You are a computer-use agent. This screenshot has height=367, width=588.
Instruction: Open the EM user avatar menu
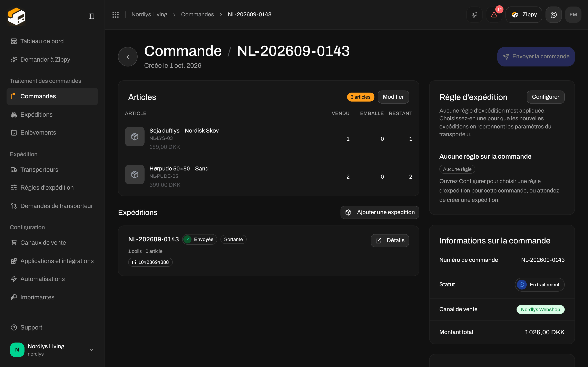[x=573, y=14]
